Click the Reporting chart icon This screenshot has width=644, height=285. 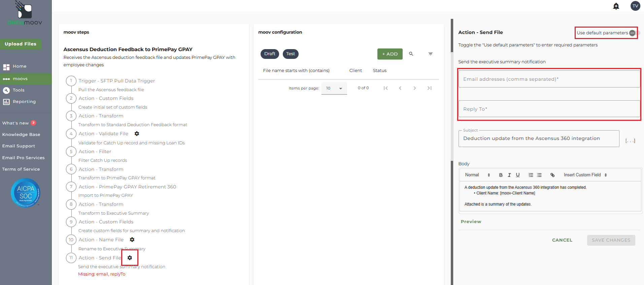tap(6, 102)
